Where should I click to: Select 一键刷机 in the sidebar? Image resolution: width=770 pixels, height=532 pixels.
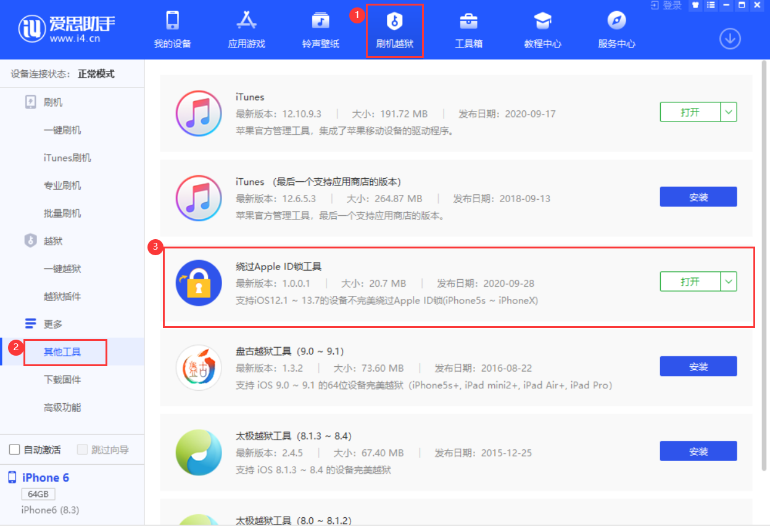click(62, 130)
